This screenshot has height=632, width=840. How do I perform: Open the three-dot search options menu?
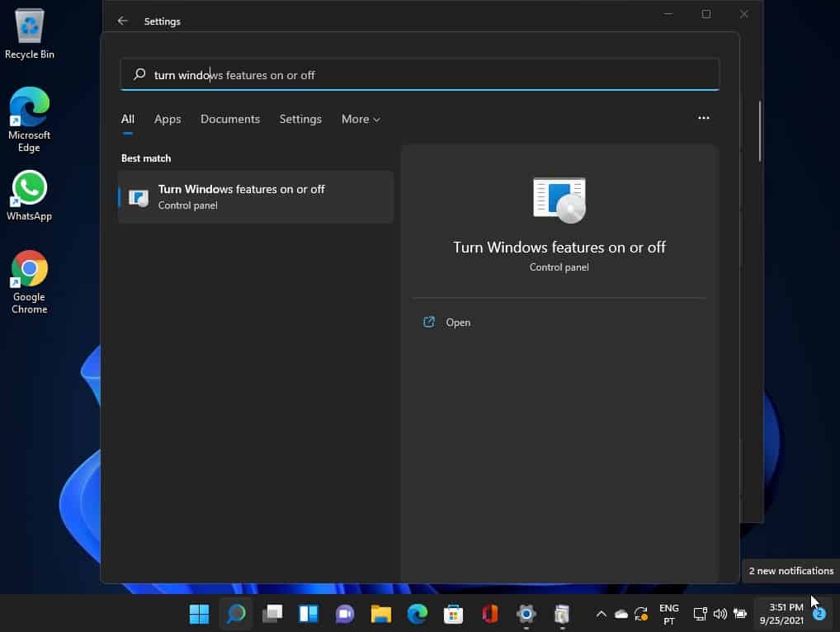coord(703,118)
